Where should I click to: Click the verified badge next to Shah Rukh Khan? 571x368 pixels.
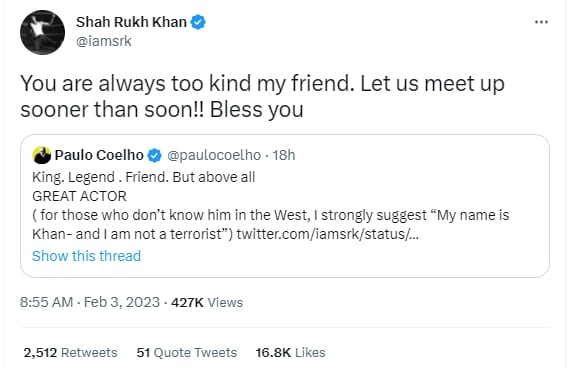click(x=198, y=22)
